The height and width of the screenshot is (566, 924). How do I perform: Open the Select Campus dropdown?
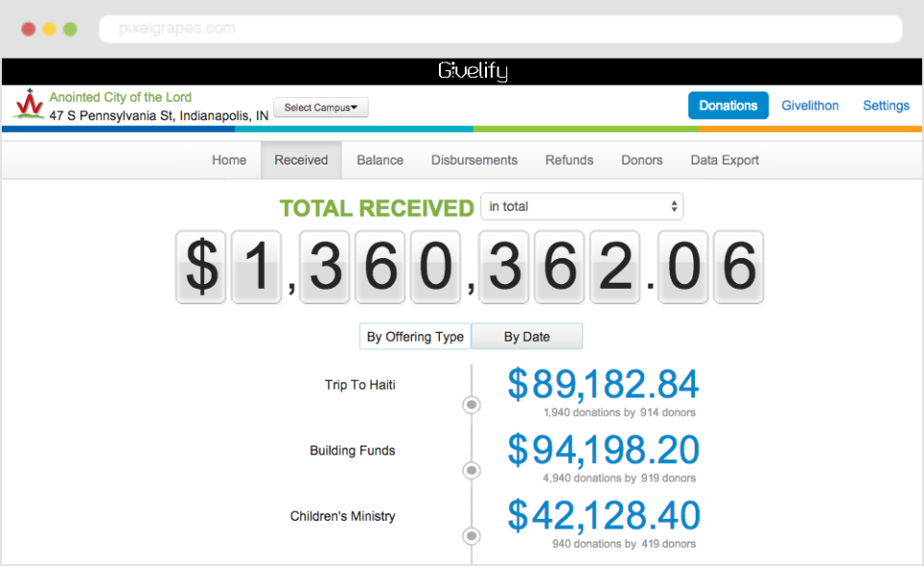tap(321, 107)
